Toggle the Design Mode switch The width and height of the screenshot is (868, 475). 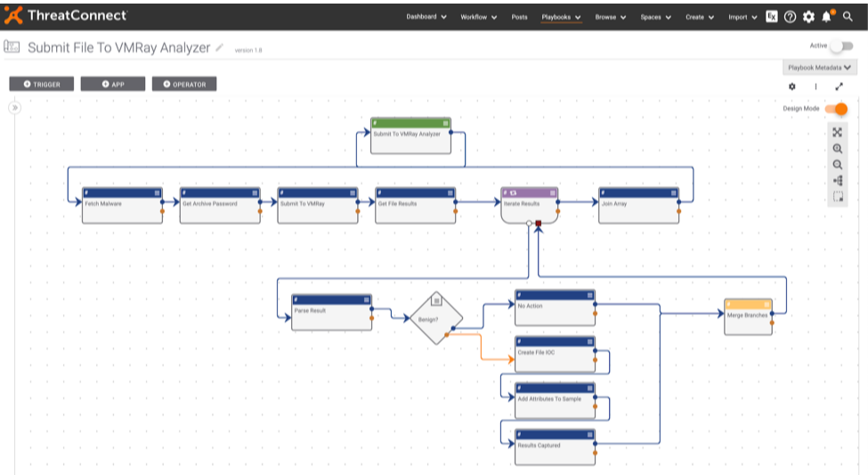point(837,109)
